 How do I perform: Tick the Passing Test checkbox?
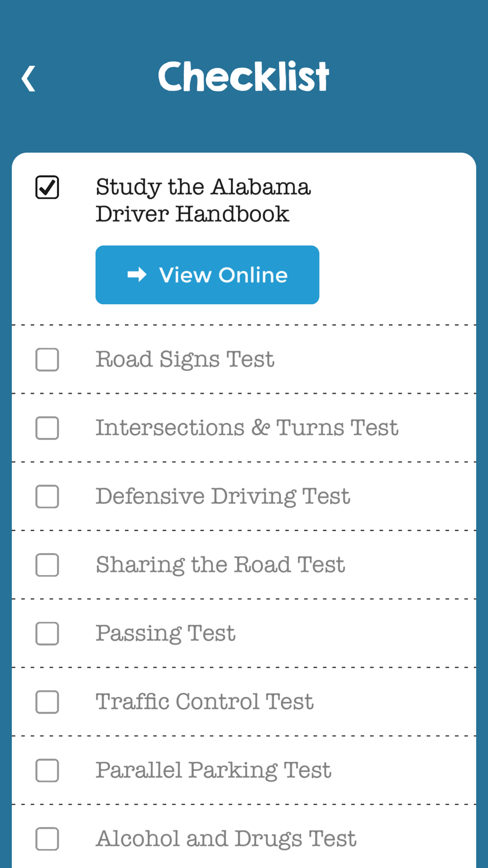pyautogui.click(x=47, y=634)
